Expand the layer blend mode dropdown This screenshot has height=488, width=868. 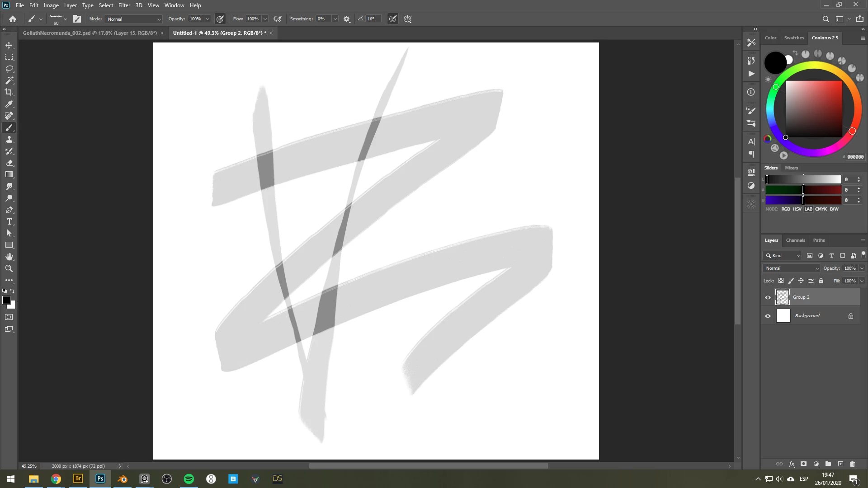coord(792,268)
